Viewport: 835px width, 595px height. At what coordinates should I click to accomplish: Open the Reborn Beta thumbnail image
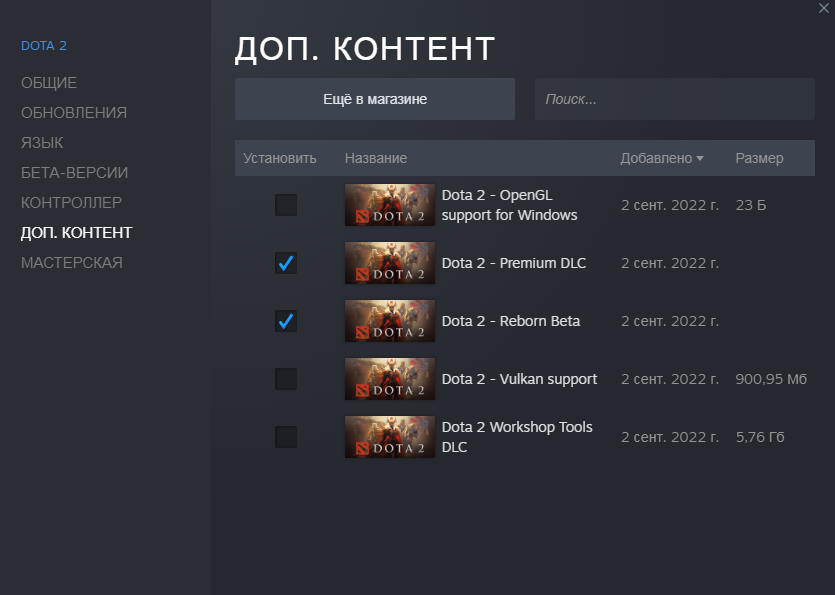[x=390, y=321]
